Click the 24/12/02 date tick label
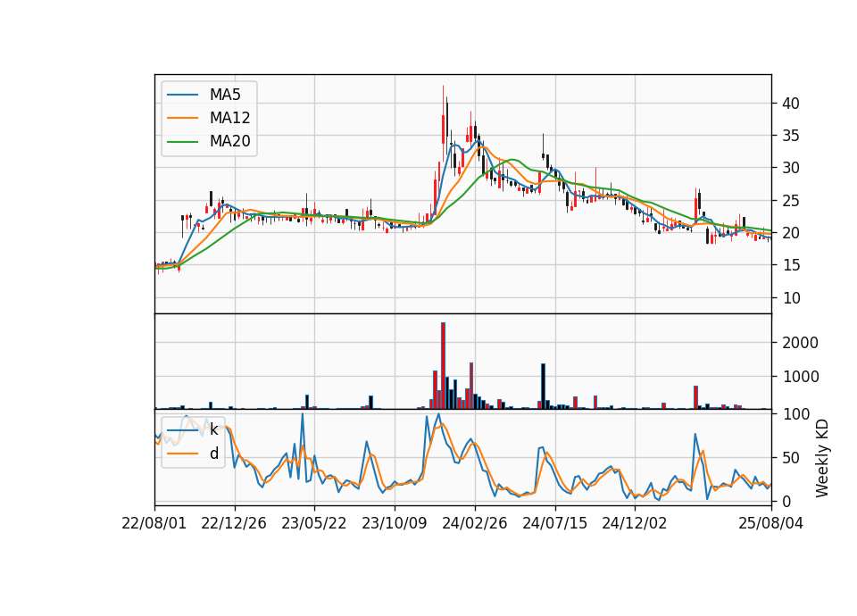 (635, 523)
